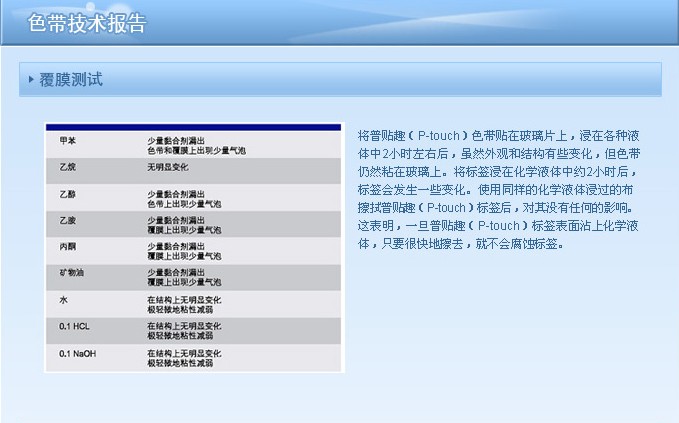Click the paragraph's first line starting 将普贴趣
The width and height of the screenshot is (679, 423).
[x=498, y=134]
